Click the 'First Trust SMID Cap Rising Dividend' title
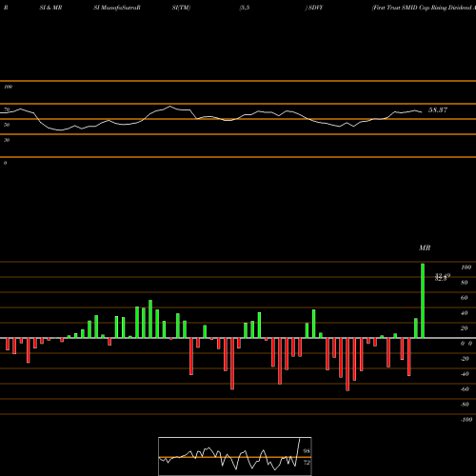The height and width of the screenshot is (476, 476). click(x=424, y=8)
